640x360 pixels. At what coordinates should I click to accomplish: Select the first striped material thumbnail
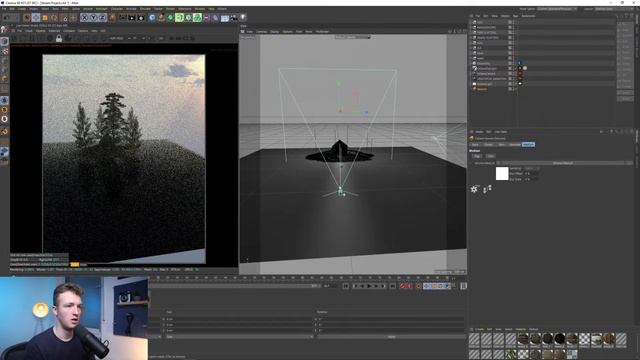click(x=474, y=338)
